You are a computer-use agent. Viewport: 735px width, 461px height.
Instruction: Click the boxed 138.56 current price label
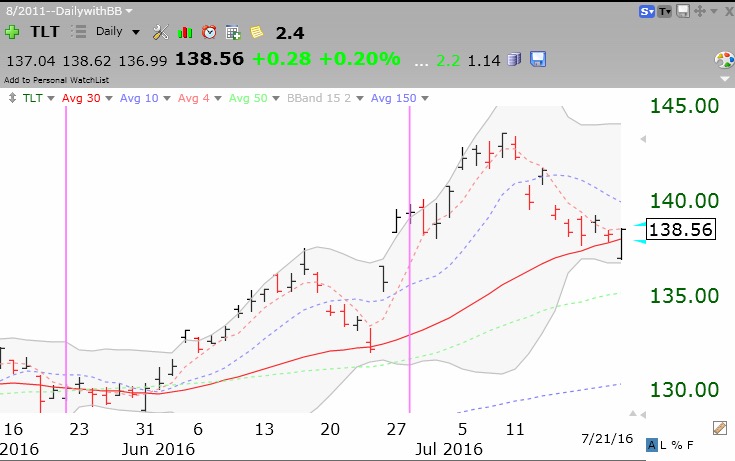coord(681,229)
